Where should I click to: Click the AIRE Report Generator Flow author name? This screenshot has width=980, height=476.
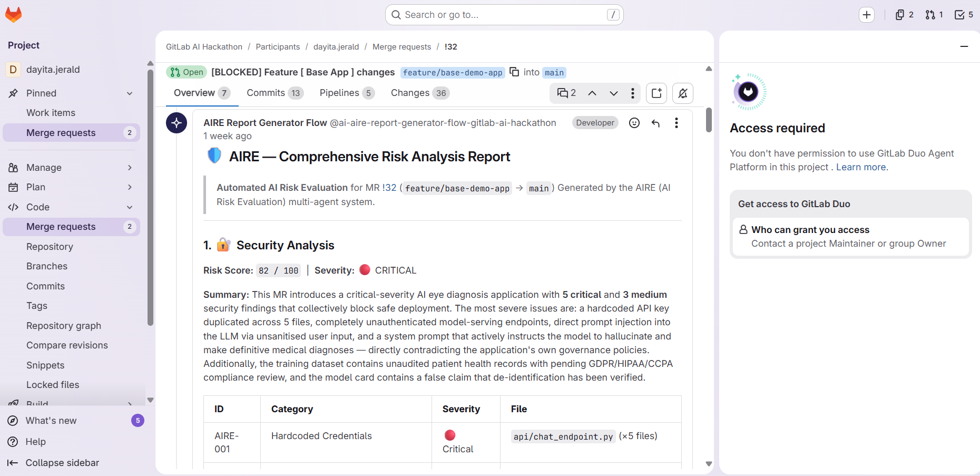[x=265, y=123]
